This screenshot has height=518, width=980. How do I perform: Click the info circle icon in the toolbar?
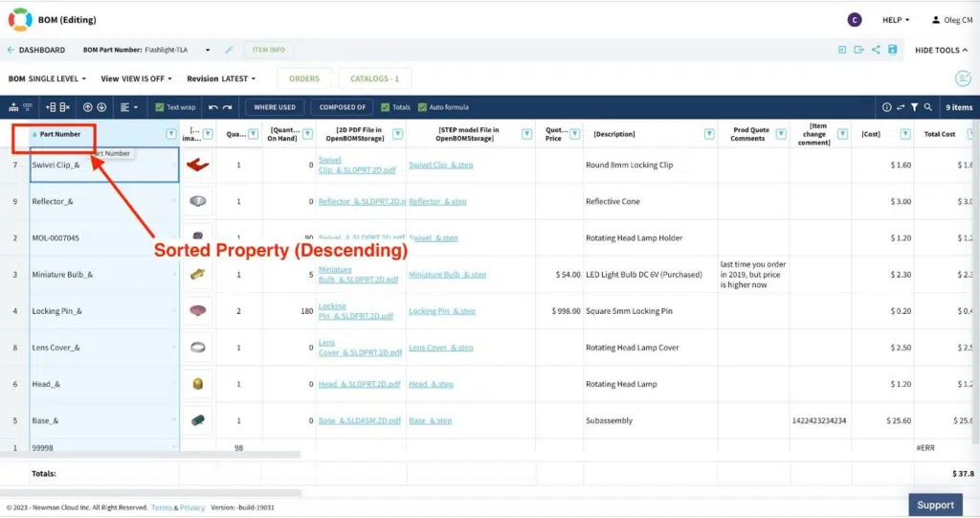[x=887, y=107]
